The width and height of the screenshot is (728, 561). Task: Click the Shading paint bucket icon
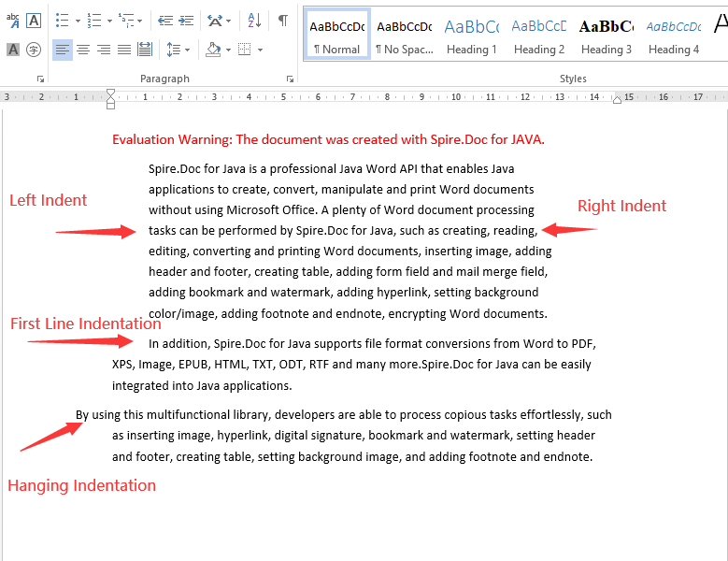pos(213,50)
